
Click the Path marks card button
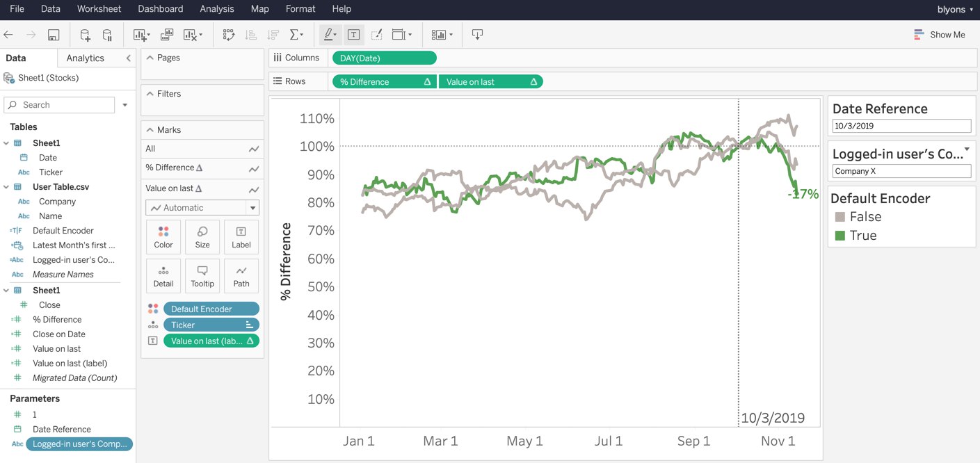(241, 276)
